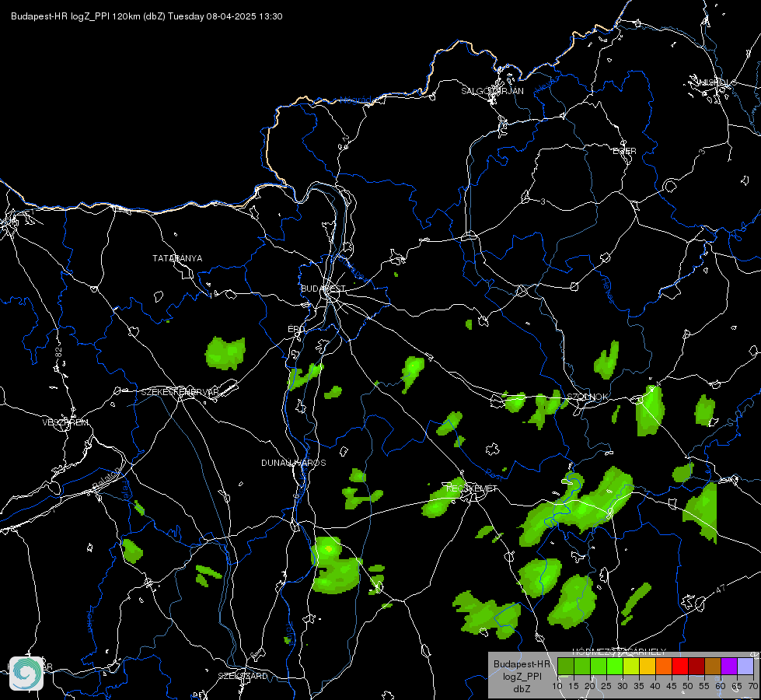Click the legend scale value 10
This screenshot has width=761, height=700.
pyautogui.click(x=557, y=686)
